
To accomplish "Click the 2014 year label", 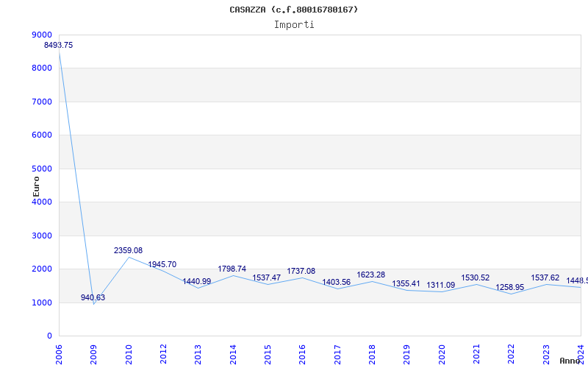I will click(233, 355).
